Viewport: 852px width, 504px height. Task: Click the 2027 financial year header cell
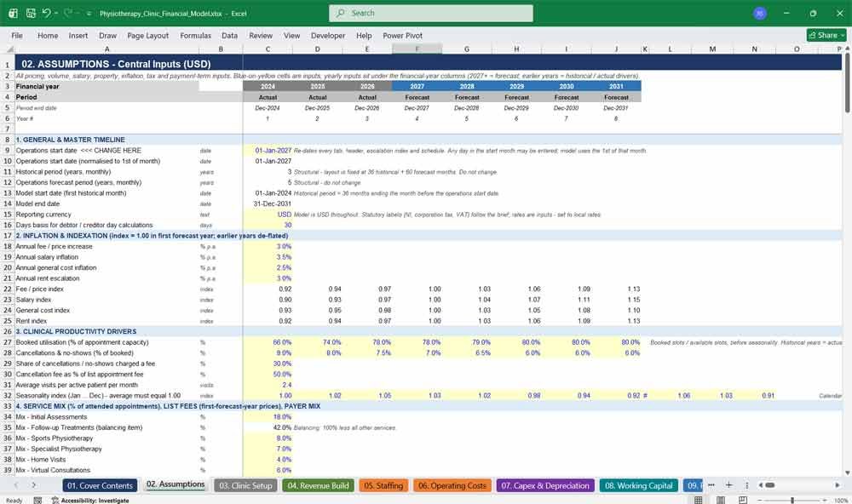coord(417,86)
